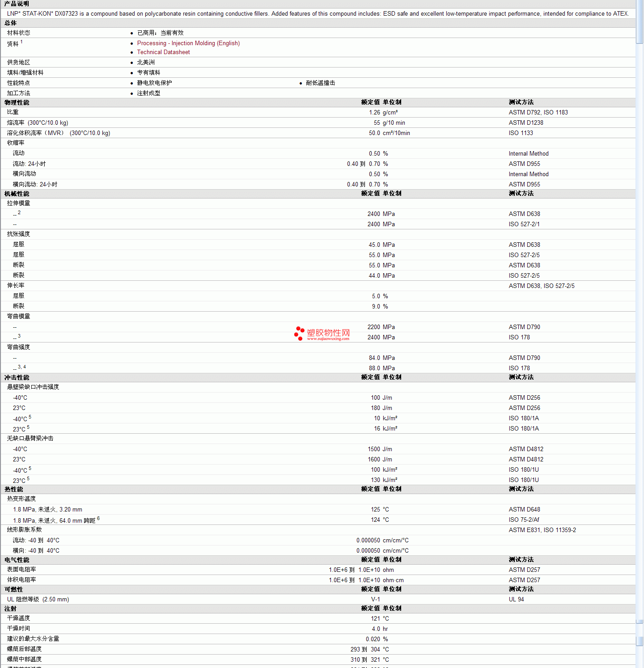Click the 弯曲强度 row label
The width and height of the screenshot is (644, 668).
[18, 347]
